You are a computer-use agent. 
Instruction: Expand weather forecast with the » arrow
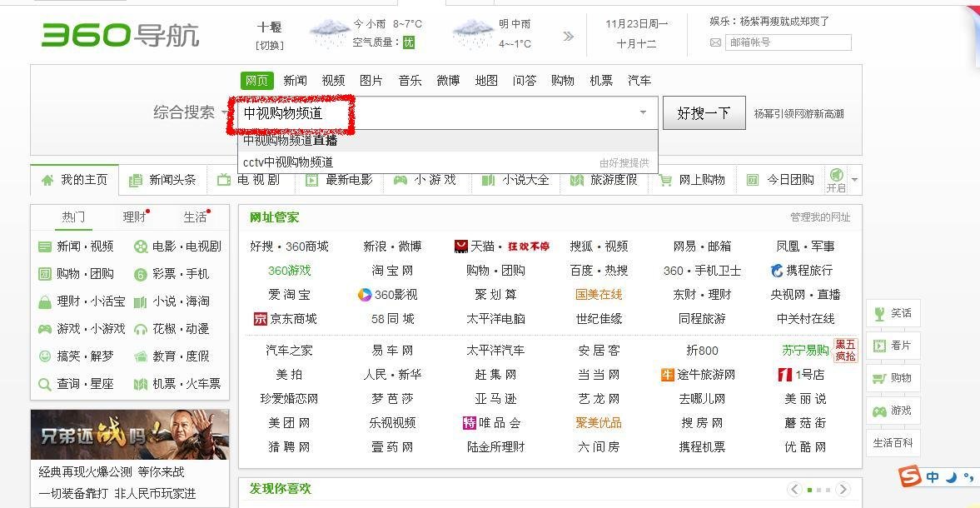click(569, 35)
